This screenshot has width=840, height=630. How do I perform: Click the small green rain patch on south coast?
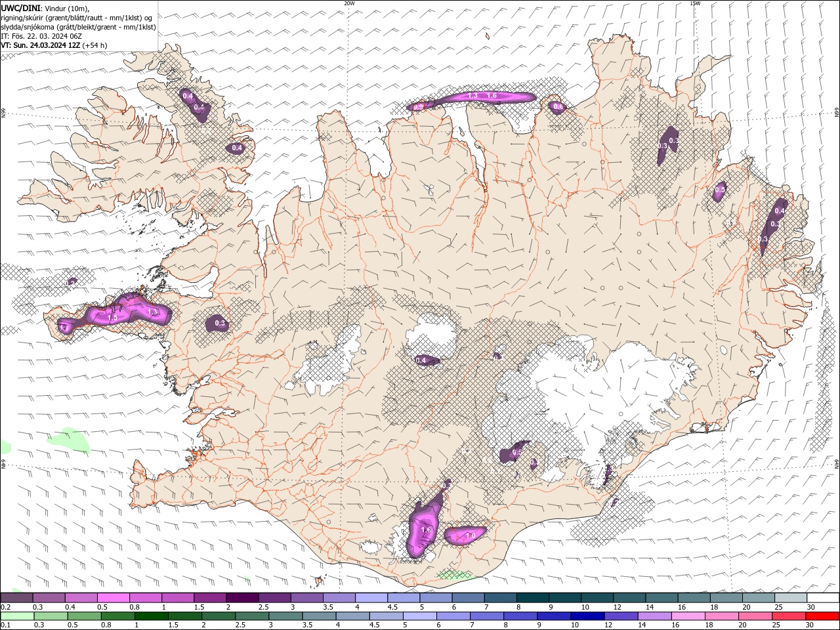pyautogui.click(x=455, y=575)
